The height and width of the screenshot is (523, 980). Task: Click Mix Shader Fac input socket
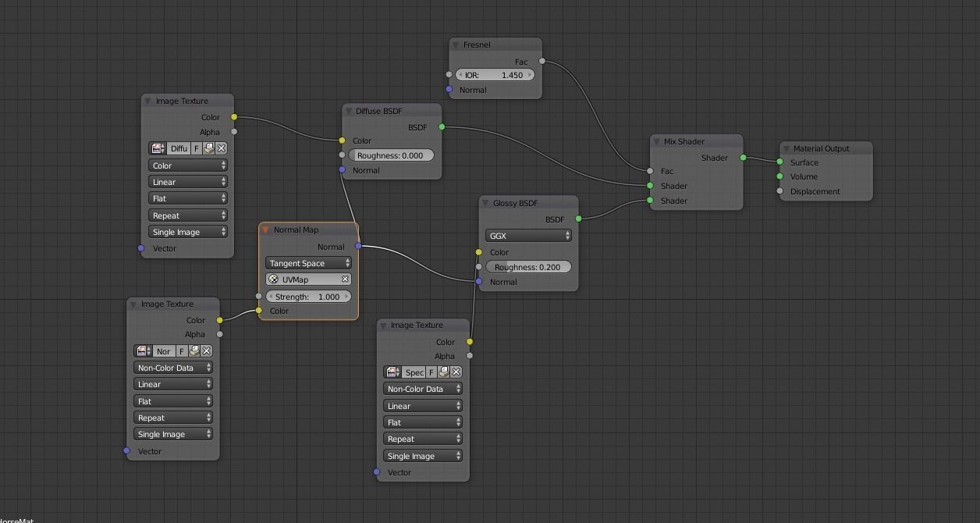coord(650,171)
